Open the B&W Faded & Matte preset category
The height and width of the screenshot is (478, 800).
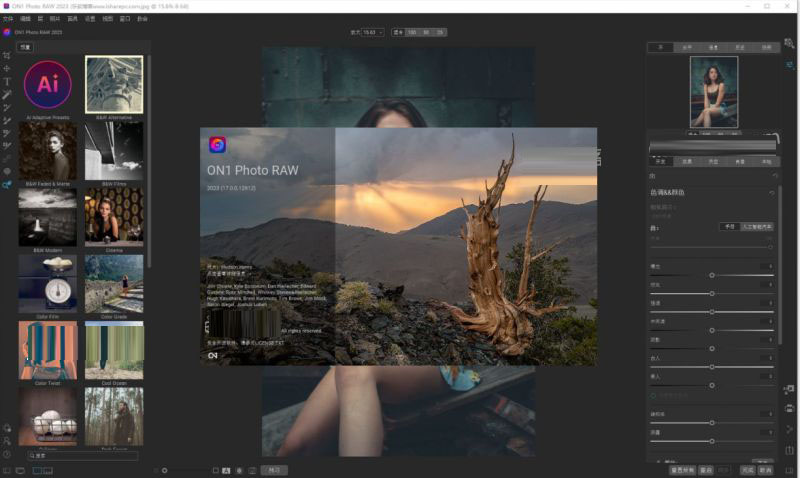click(x=47, y=151)
